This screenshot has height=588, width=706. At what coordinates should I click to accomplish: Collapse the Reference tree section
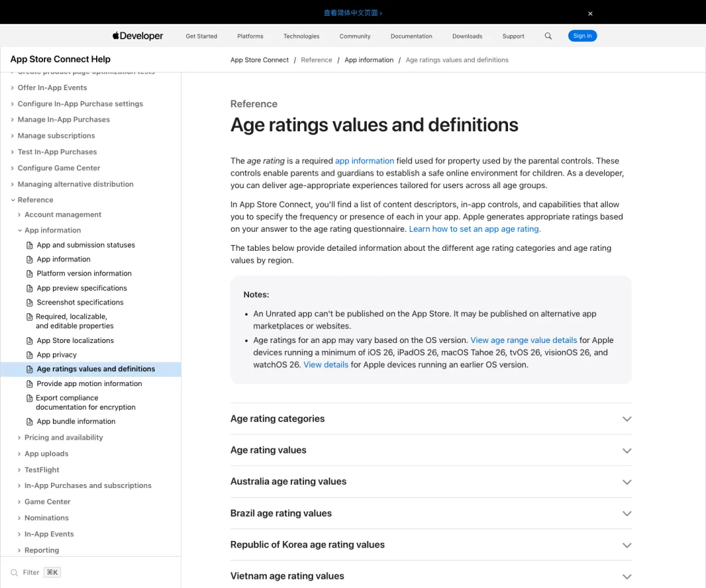[12, 200]
